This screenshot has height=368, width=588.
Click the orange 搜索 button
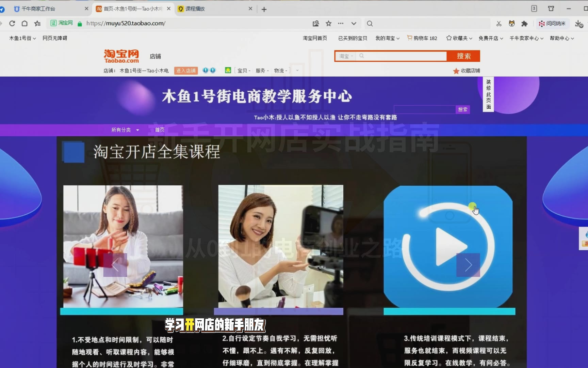click(x=464, y=56)
